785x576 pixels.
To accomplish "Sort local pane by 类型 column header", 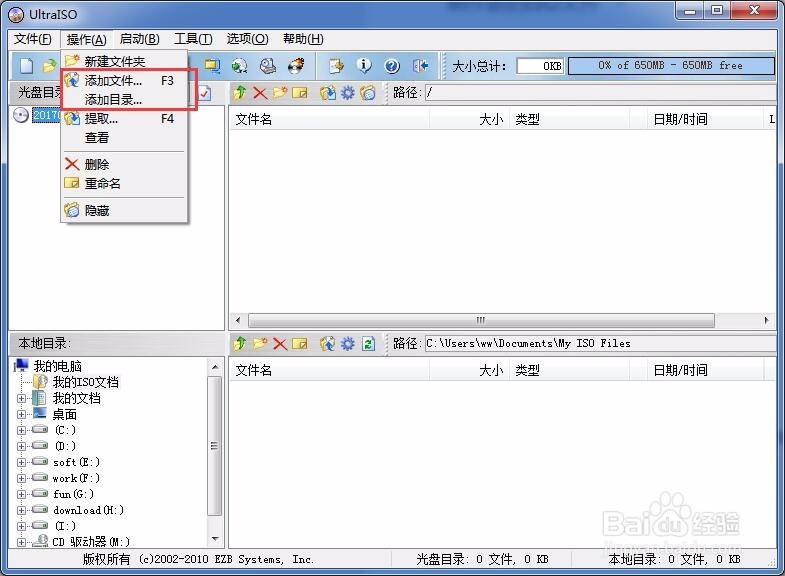I will coord(569,371).
